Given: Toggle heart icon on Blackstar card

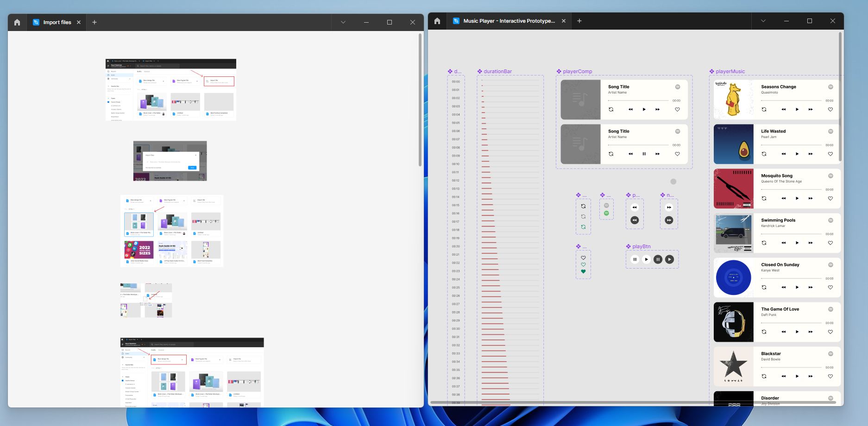Looking at the screenshot, I should [x=830, y=376].
